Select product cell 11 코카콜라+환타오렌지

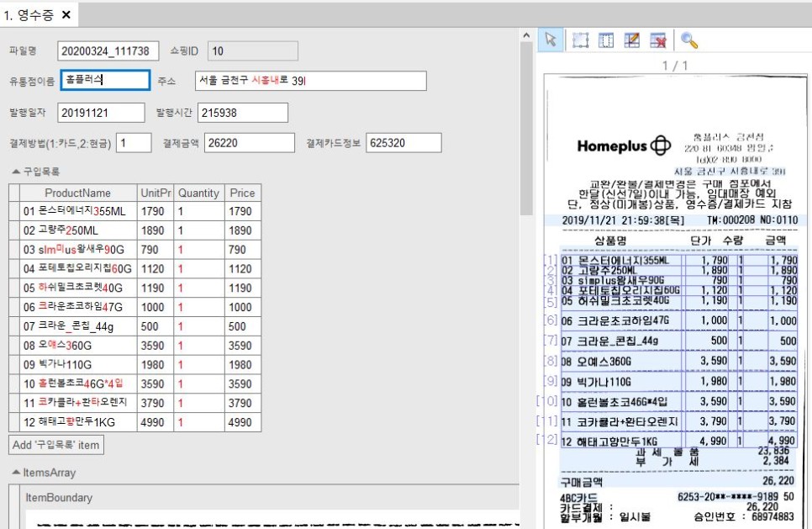click(x=77, y=403)
